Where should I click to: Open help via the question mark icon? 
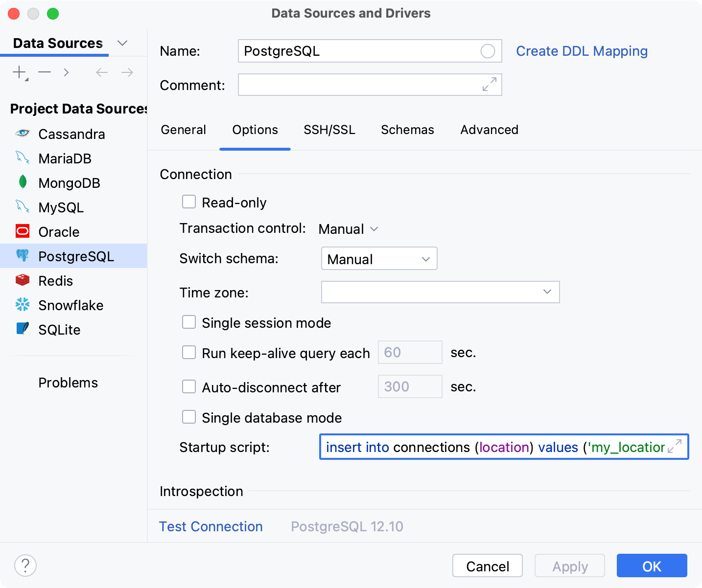pos(25,565)
